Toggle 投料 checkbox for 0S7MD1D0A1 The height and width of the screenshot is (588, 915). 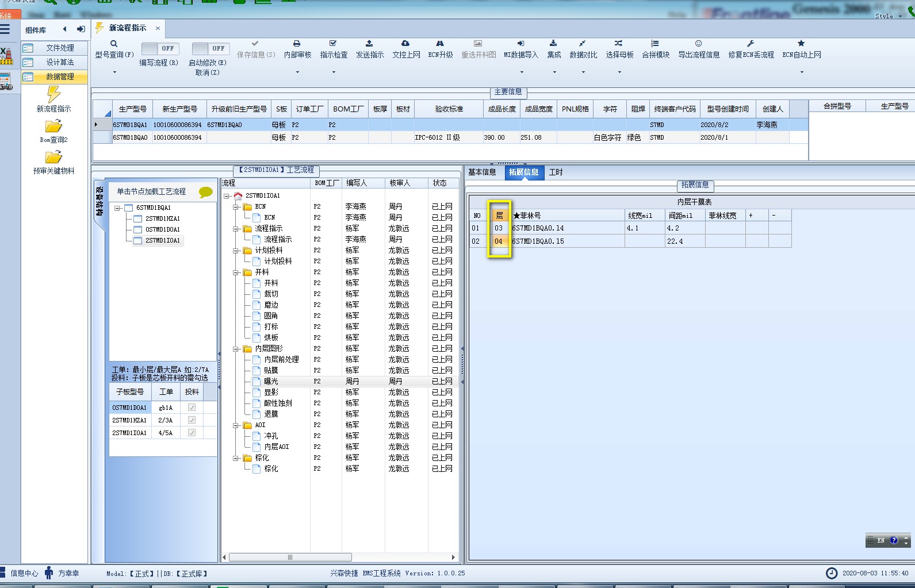tap(192, 408)
